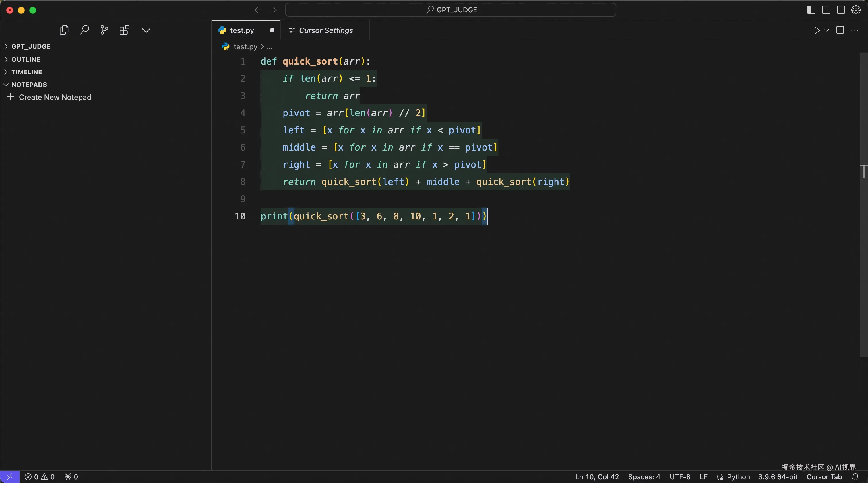Open the editor More Actions ellipsis
The image size is (868, 483).
coord(855,30)
